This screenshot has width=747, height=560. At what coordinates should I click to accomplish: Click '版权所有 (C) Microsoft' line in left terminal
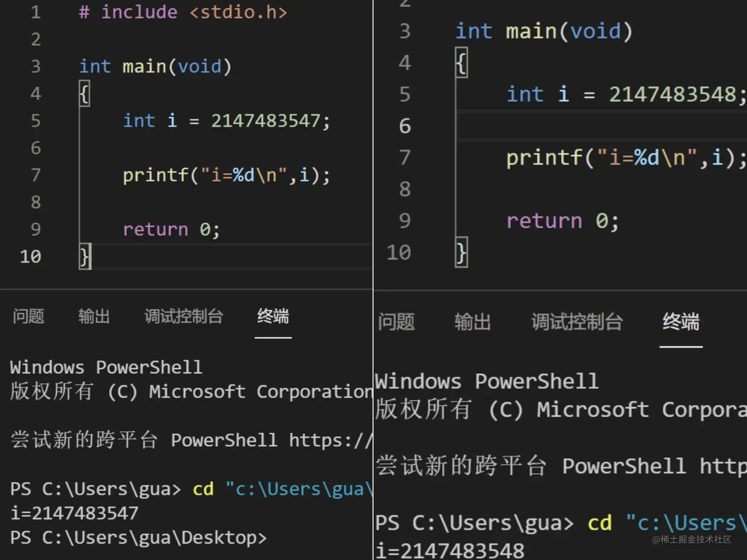pyautogui.click(x=191, y=392)
